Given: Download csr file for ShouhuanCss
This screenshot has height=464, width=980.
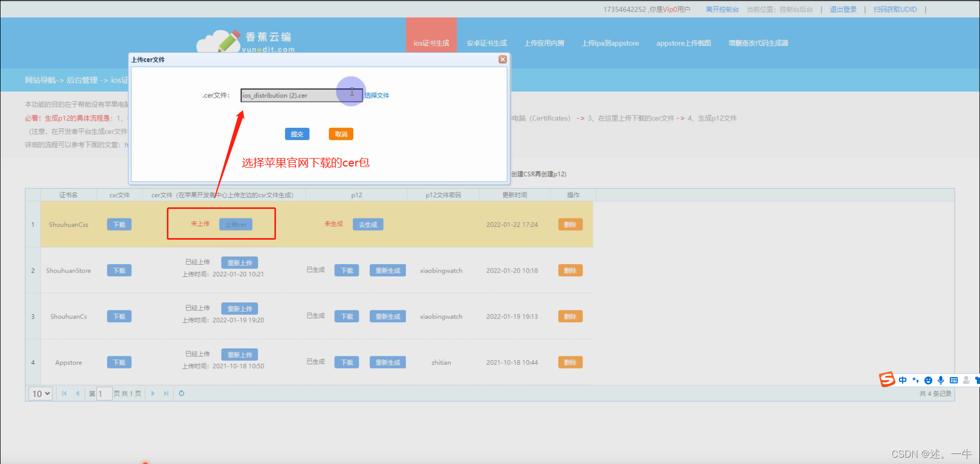Looking at the screenshot, I should point(119,224).
